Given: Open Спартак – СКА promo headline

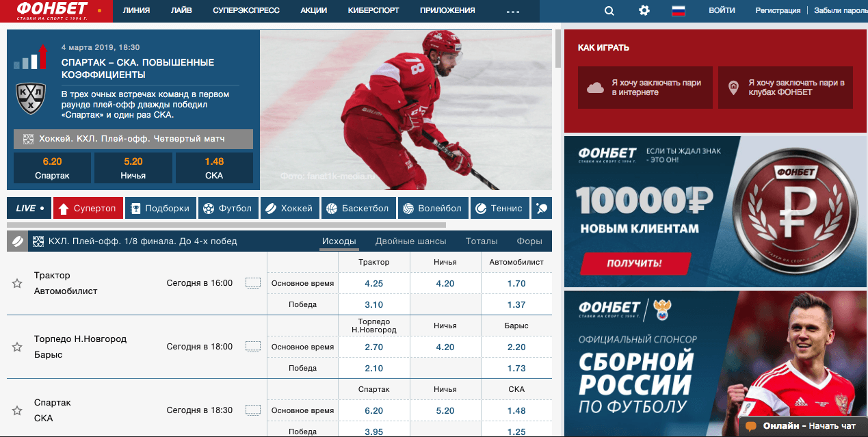Looking at the screenshot, I should (x=137, y=68).
